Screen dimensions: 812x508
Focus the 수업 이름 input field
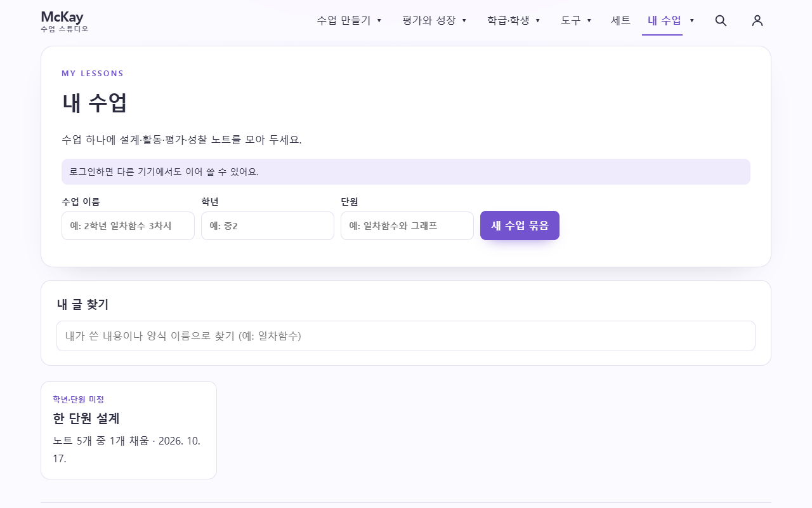pyautogui.click(x=128, y=225)
